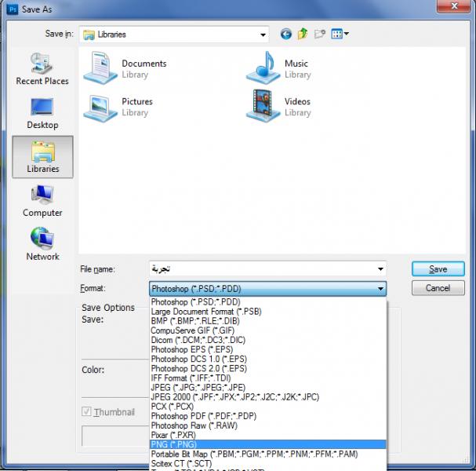Choose Photoshop DCS 1.0 format
476x471 pixels.
pyautogui.click(x=268, y=359)
